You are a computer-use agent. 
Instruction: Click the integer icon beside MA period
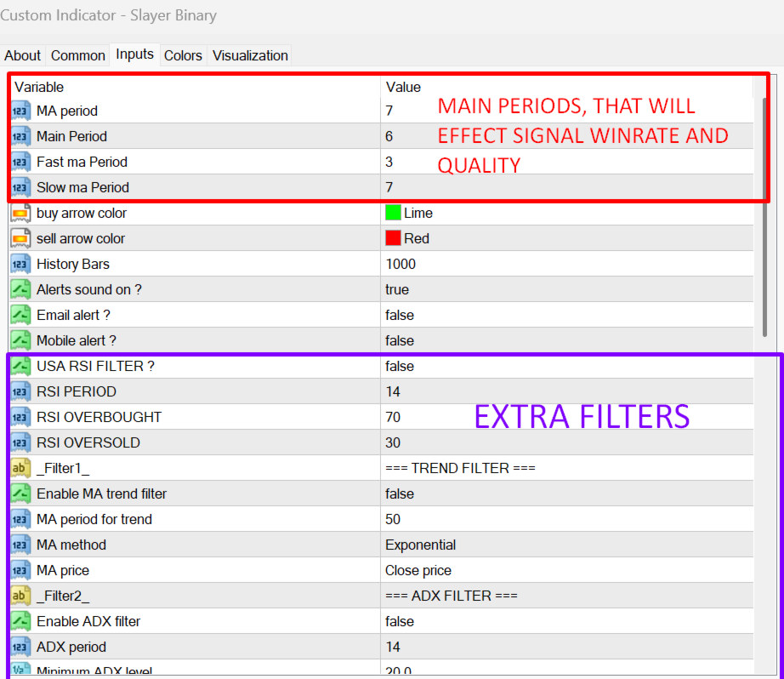point(20,111)
